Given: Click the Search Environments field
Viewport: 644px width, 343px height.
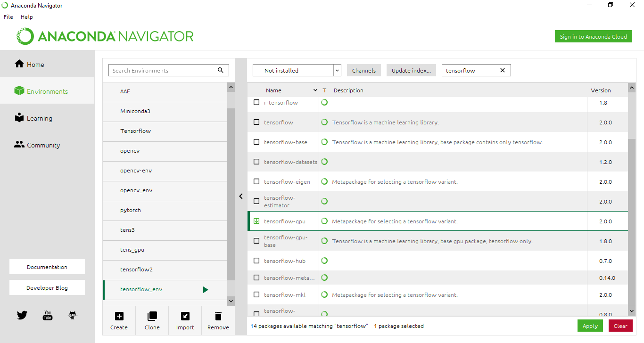Looking at the screenshot, I should (x=163, y=70).
